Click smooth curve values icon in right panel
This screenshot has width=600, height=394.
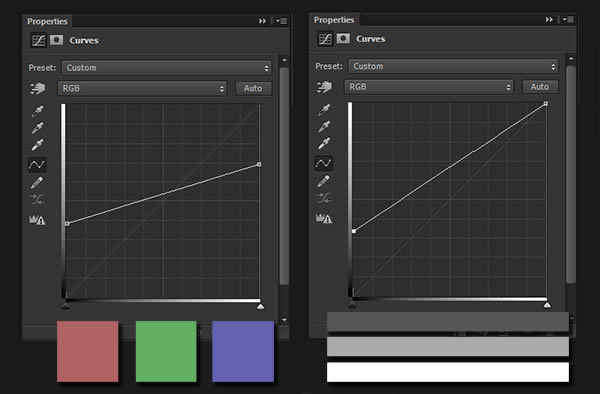[x=324, y=198]
